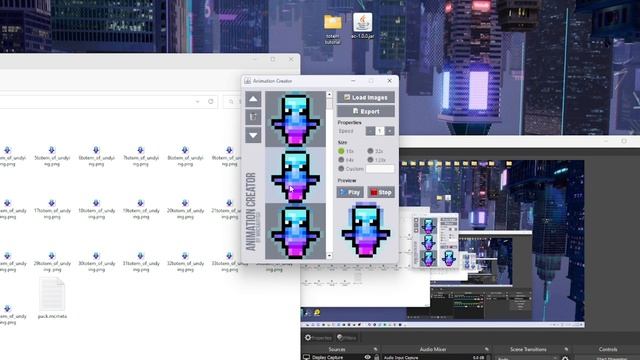Screen dimensions: 640x360
Task: Click the scroll-up arrow of the frame list
Action: click(x=329, y=94)
